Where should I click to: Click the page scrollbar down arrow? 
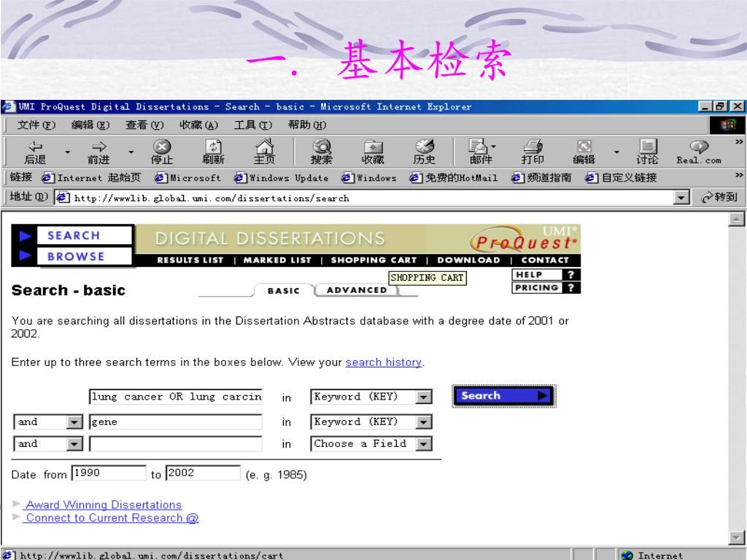click(x=737, y=537)
